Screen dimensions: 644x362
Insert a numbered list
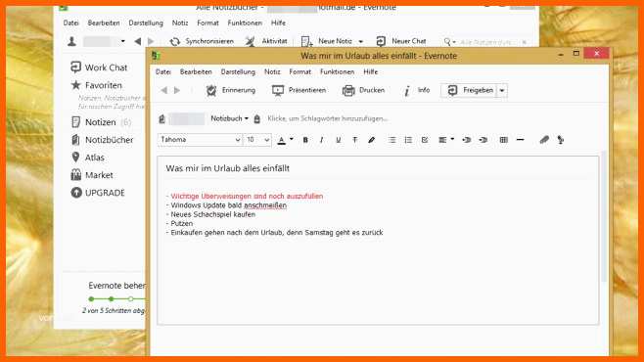tap(408, 140)
